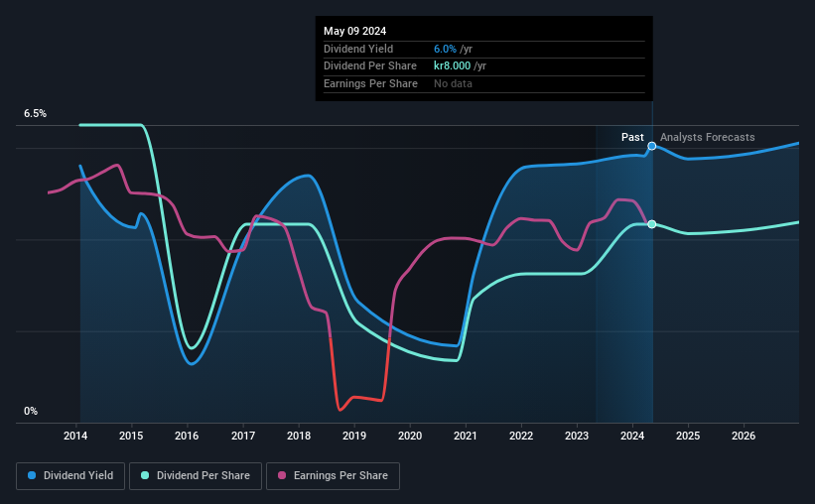Click the teal Dividend Per Share legend dot
This screenshot has height=504, width=815.
pyautogui.click(x=145, y=475)
